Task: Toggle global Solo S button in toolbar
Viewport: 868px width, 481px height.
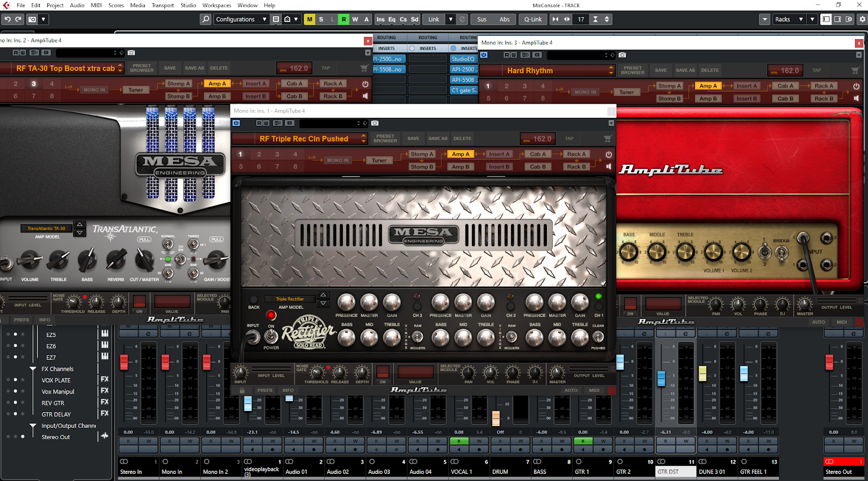Action: [321, 19]
